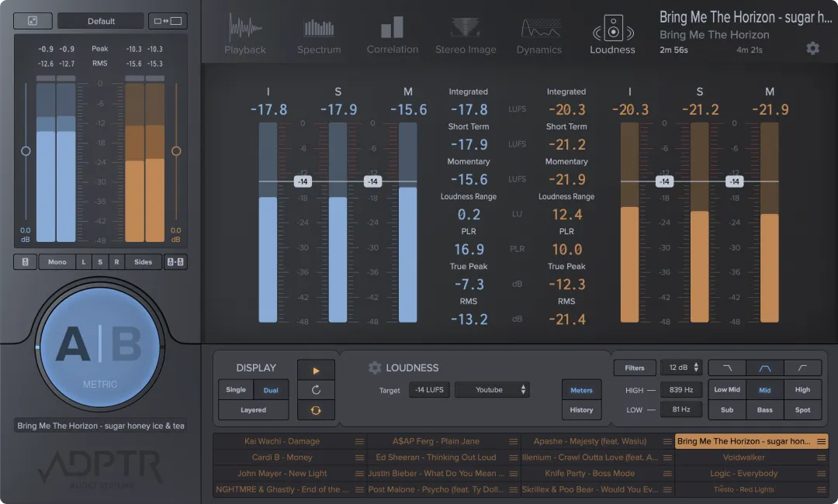
Task: Choose the Spot filter band
Action: (803, 410)
